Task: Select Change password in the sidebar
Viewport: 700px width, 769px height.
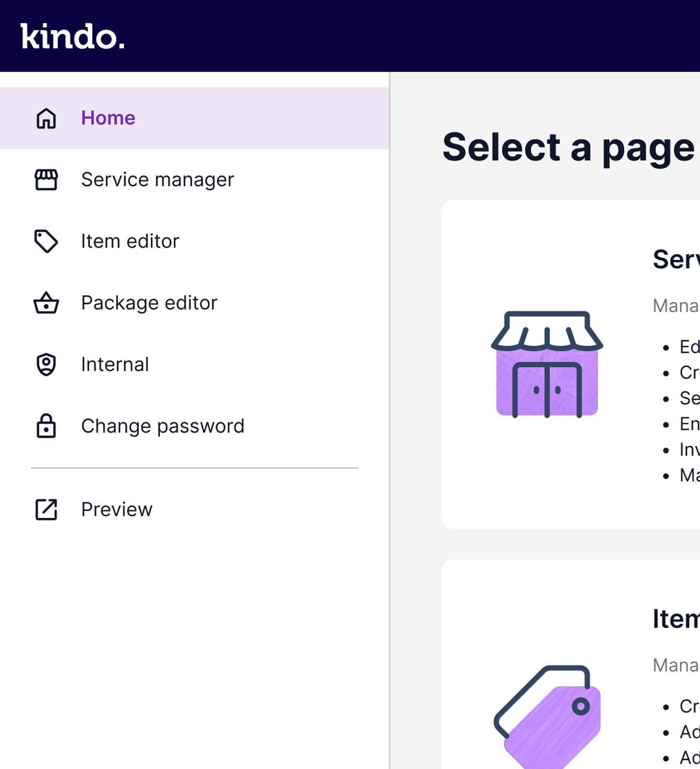Action: click(195, 426)
